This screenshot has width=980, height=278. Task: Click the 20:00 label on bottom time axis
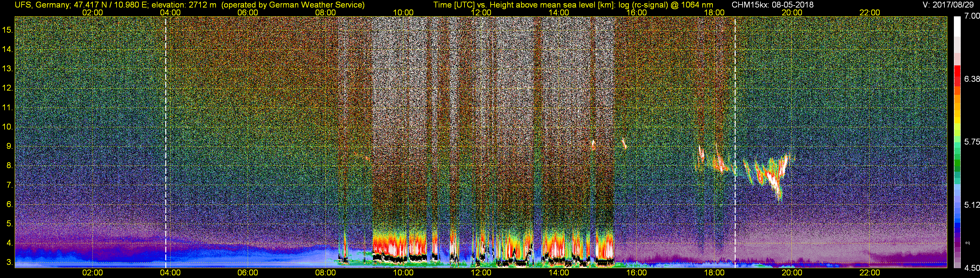coord(792,273)
